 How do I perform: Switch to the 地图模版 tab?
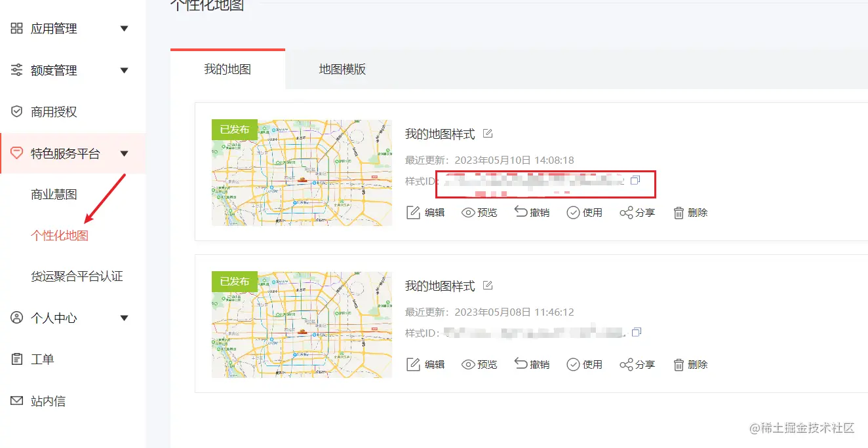342,69
